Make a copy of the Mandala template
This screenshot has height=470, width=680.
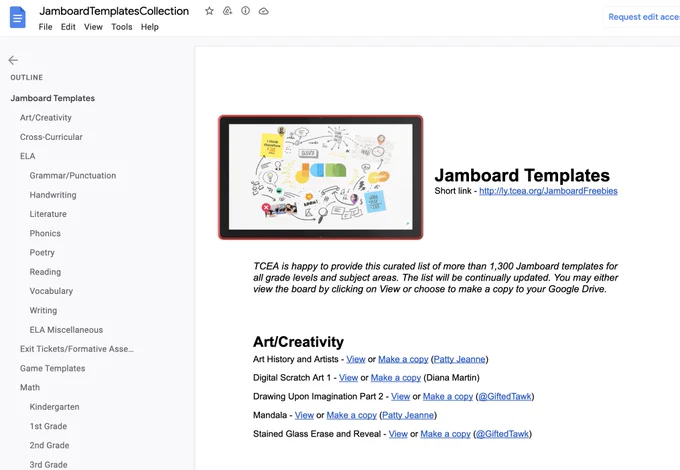pos(352,415)
